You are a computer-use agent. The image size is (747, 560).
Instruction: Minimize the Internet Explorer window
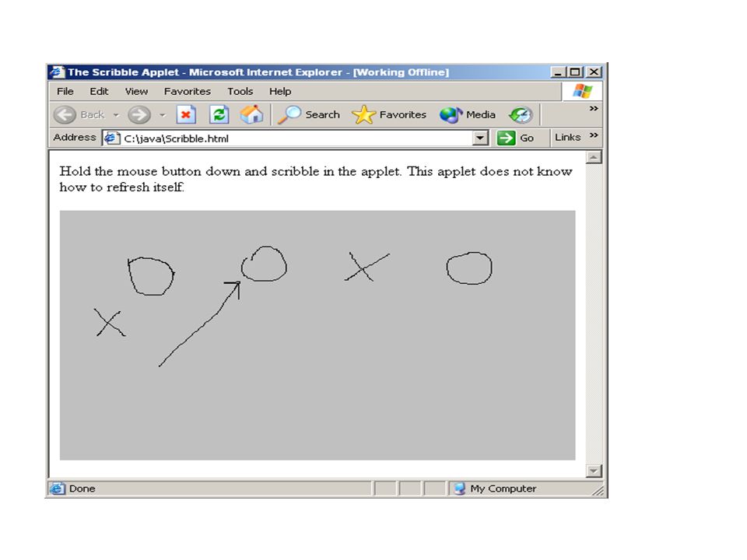point(558,72)
